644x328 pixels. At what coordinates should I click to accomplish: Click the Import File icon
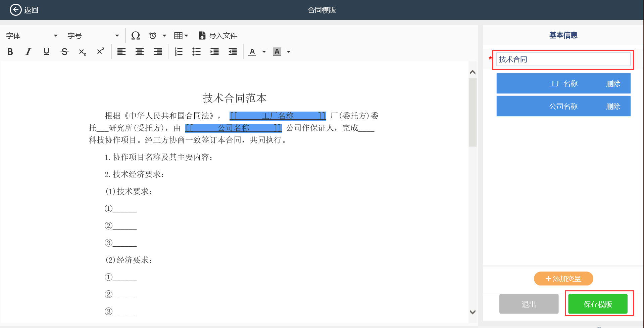202,36
